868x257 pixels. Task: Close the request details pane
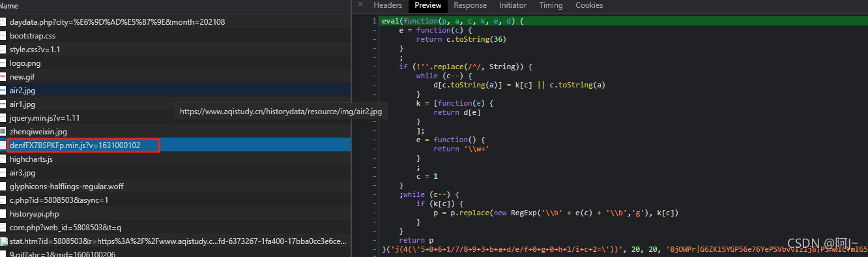[x=360, y=5]
